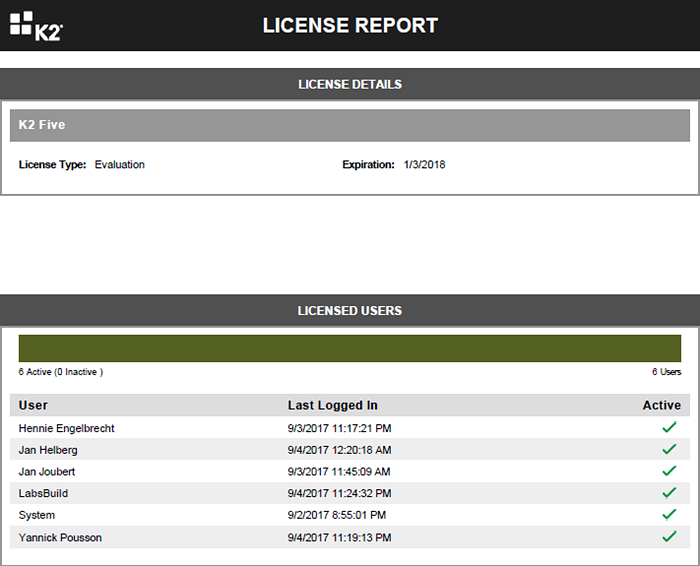The image size is (700, 566).
Task: Click the green check for Jan Joubert
Action: pos(669,471)
